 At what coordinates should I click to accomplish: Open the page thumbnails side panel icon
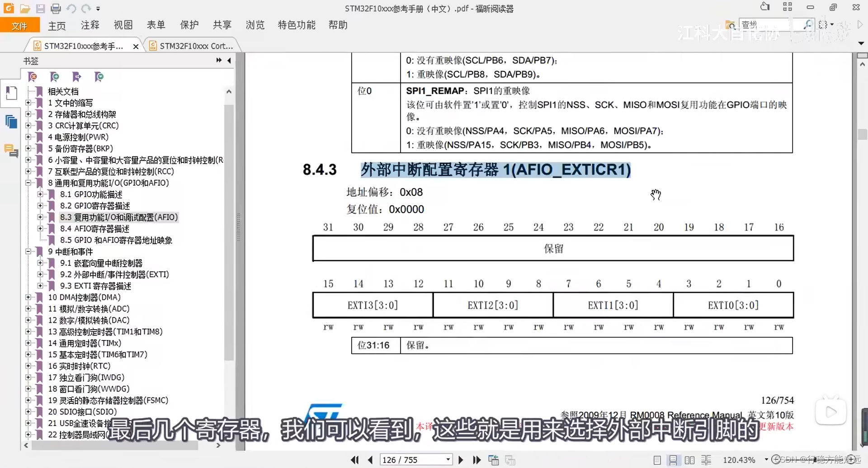11,94
